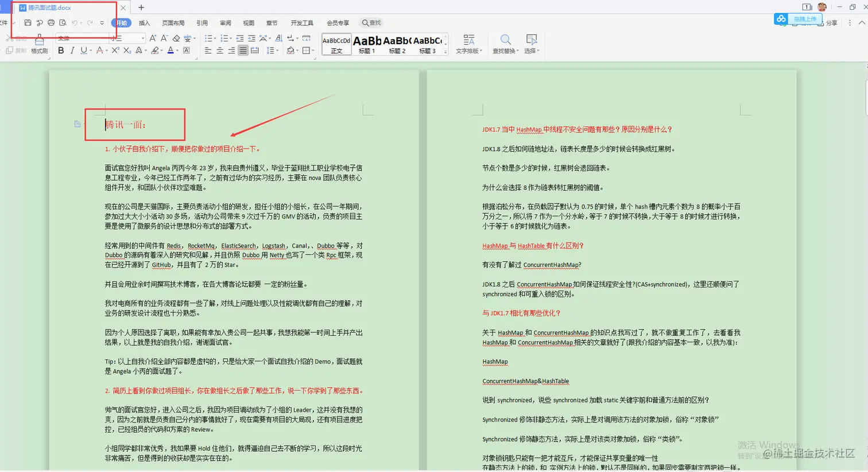Open the 视图 ribbon tab
Screen dimensions: 868x472
tap(249, 23)
